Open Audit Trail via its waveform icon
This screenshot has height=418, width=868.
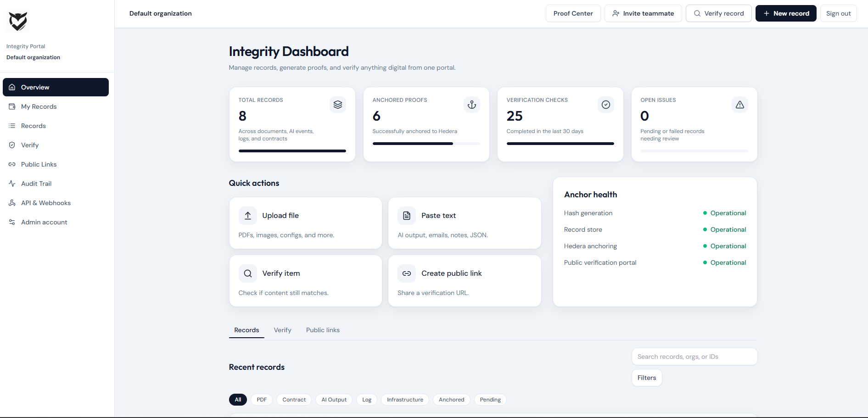[12, 184]
